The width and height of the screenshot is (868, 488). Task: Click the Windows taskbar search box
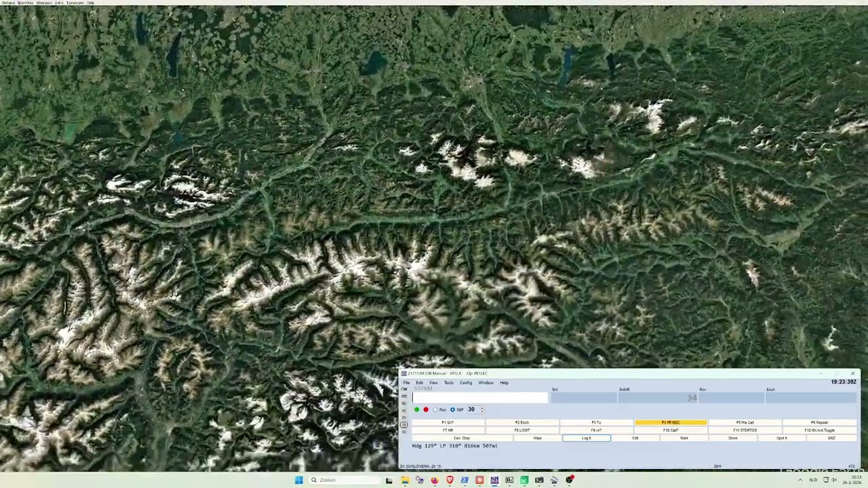pos(344,480)
